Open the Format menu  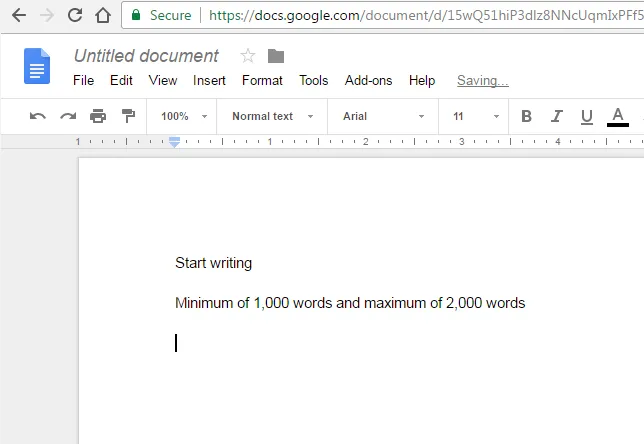tap(262, 81)
